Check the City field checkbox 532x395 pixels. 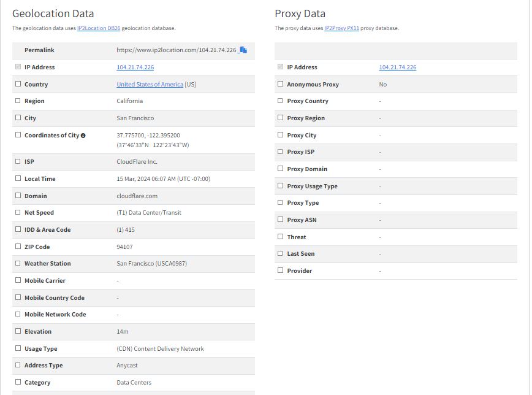(x=18, y=118)
